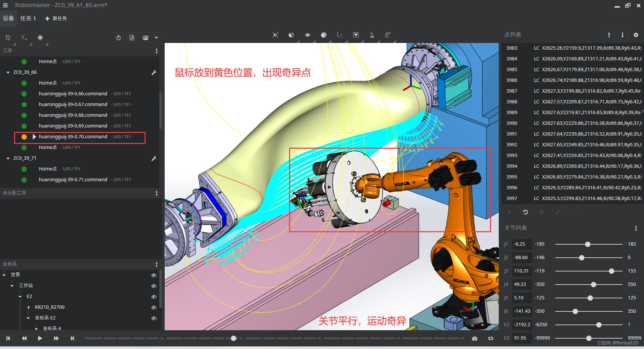Jump to simulation start

[x=8, y=338]
